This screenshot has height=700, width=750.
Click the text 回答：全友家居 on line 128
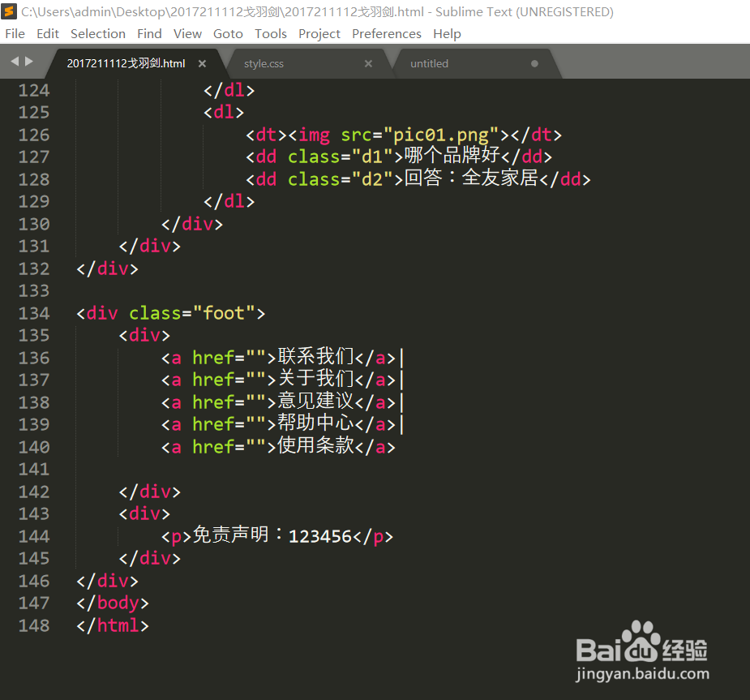[472, 178]
